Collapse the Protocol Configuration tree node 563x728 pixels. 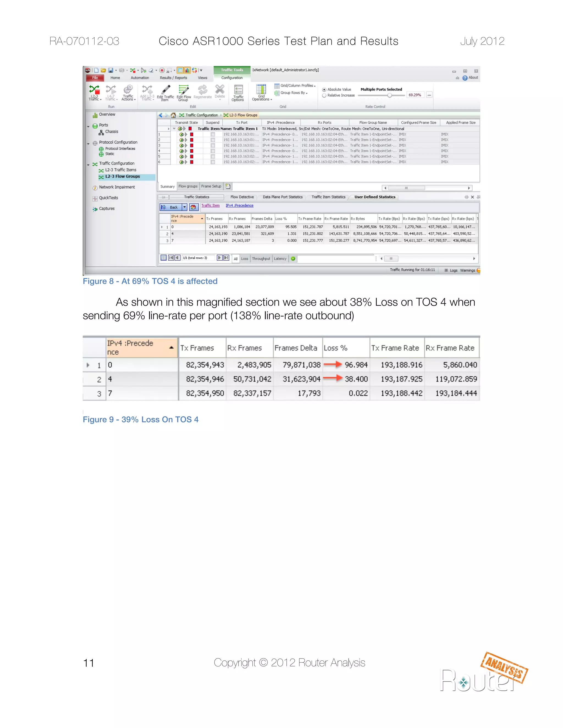(x=89, y=144)
